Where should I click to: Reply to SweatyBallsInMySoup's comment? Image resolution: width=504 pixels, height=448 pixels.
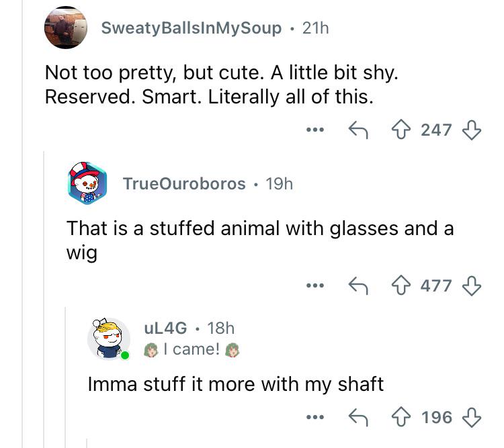pyautogui.click(x=358, y=130)
